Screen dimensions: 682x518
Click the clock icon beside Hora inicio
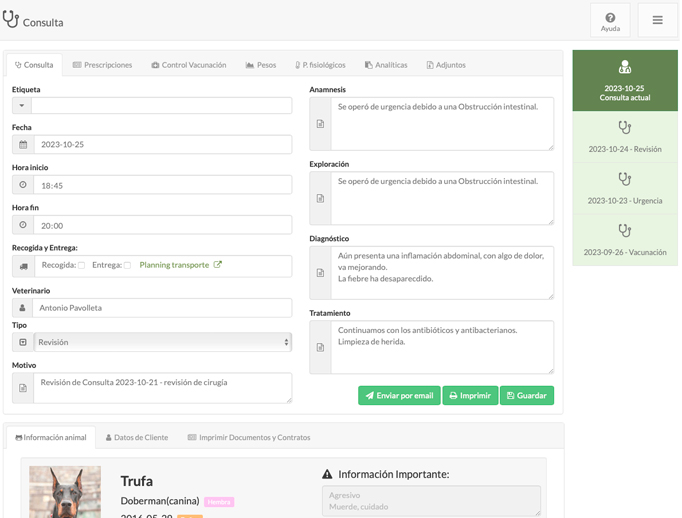(23, 185)
